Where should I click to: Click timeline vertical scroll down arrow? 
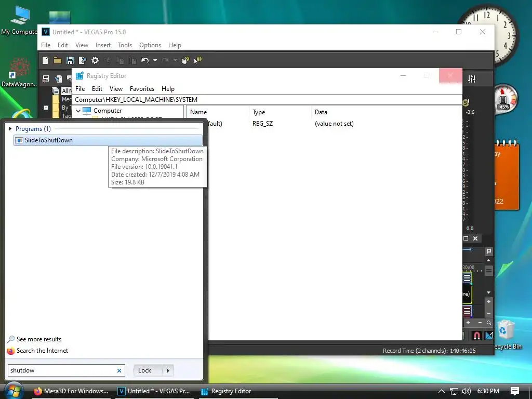pos(488,292)
